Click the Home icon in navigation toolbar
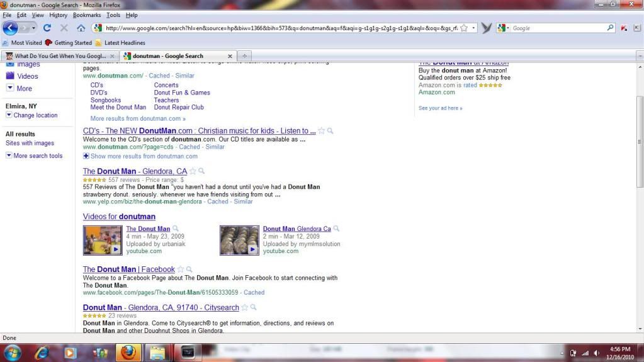The height and width of the screenshot is (362, 644). click(x=81, y=28)
